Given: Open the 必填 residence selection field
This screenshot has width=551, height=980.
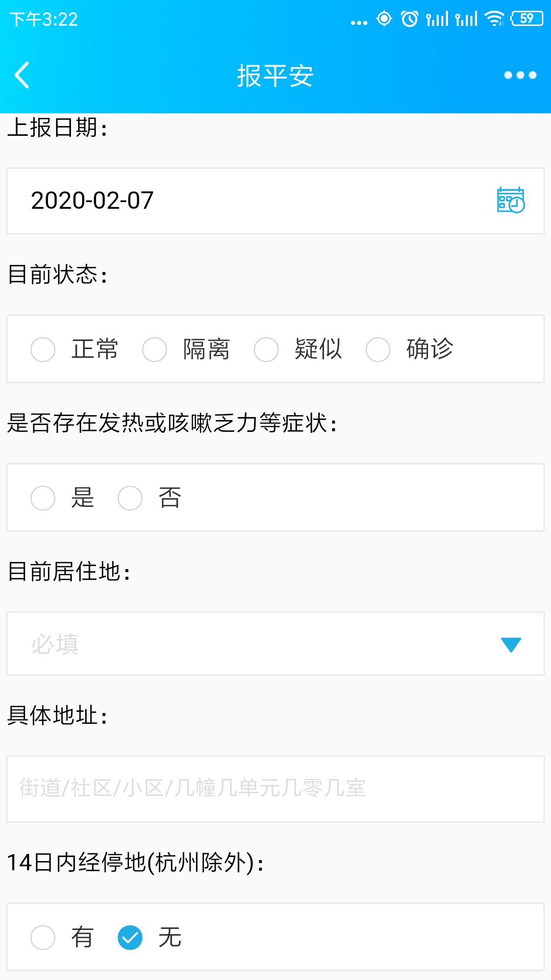Looking at the screenshot, I should click(255, 644).
